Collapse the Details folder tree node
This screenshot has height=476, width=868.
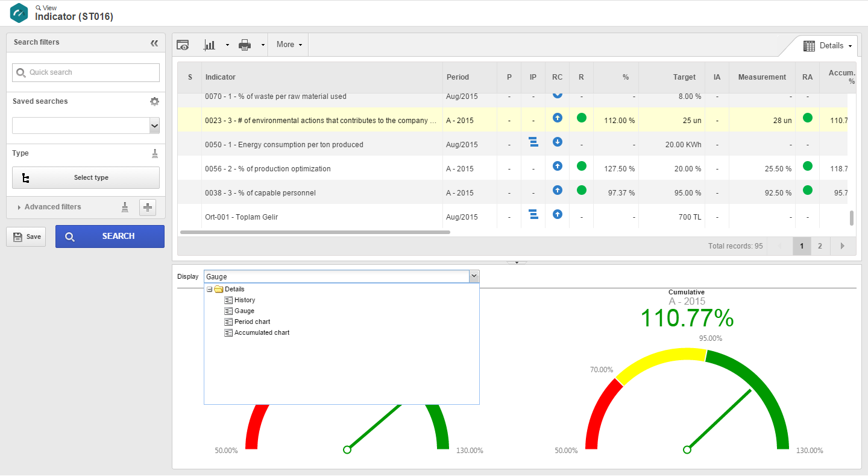point(210,290)
